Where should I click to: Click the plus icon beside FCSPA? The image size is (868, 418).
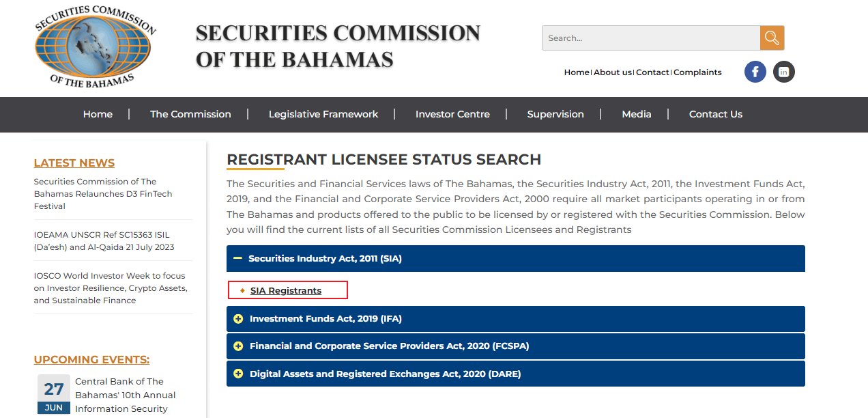(x=238, y=346)
